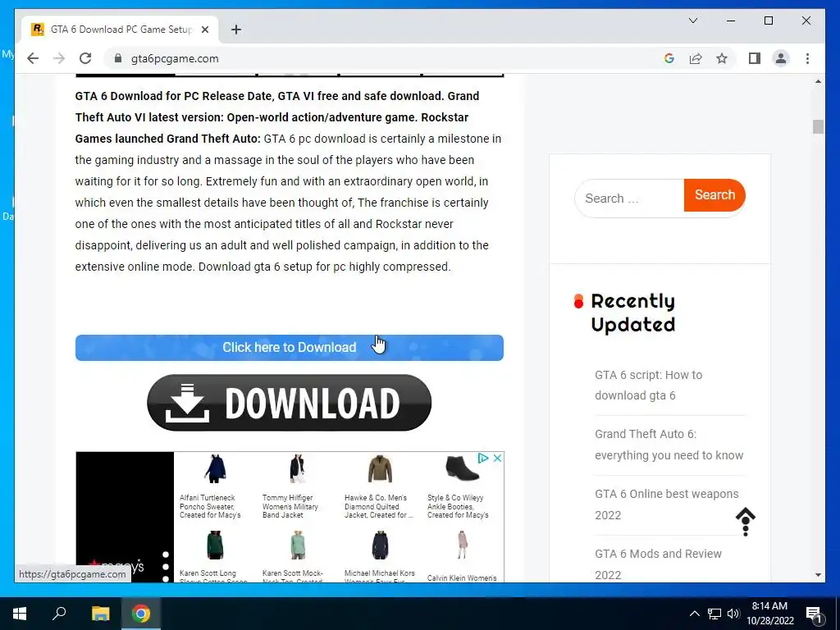The image size is (840, 630).
Task: Open the Hawke & Co. Diamond Quilted Jacket ad
Action: click(379, 487)
